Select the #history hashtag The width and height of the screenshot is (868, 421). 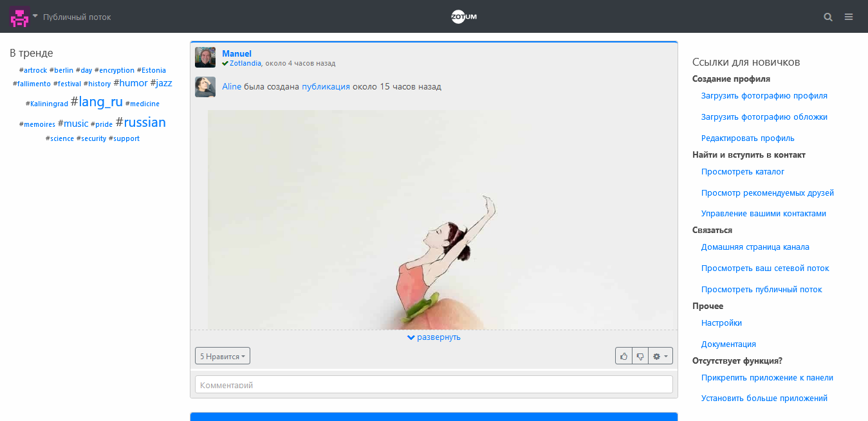click(97, 84)
